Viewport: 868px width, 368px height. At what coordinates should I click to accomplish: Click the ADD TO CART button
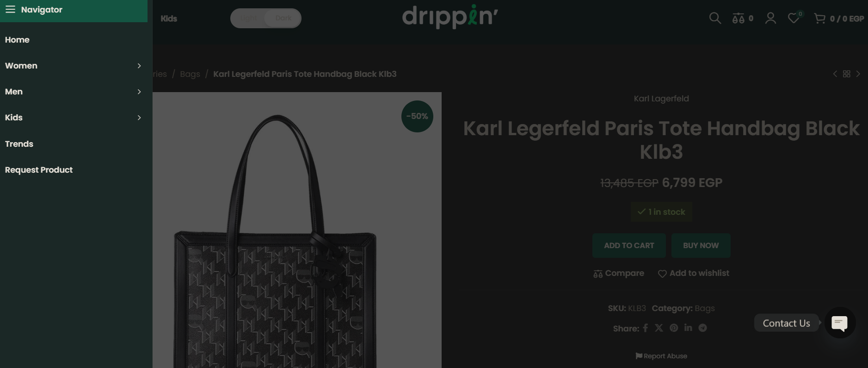coord(629,245)
